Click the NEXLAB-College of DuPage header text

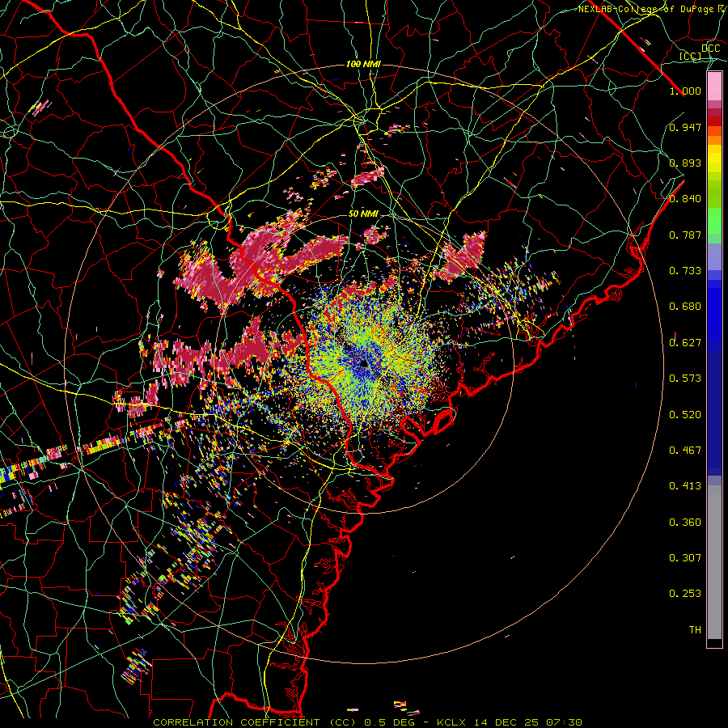coord(647,9)
